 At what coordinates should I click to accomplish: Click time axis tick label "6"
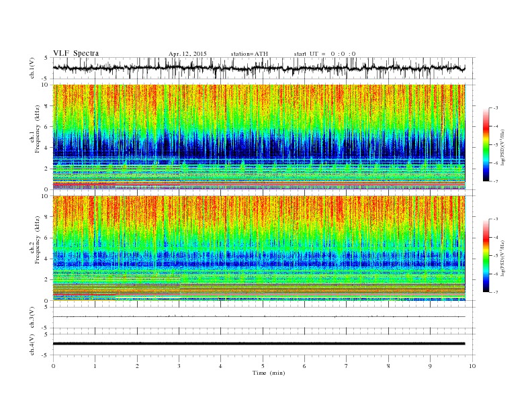(304, 366)
